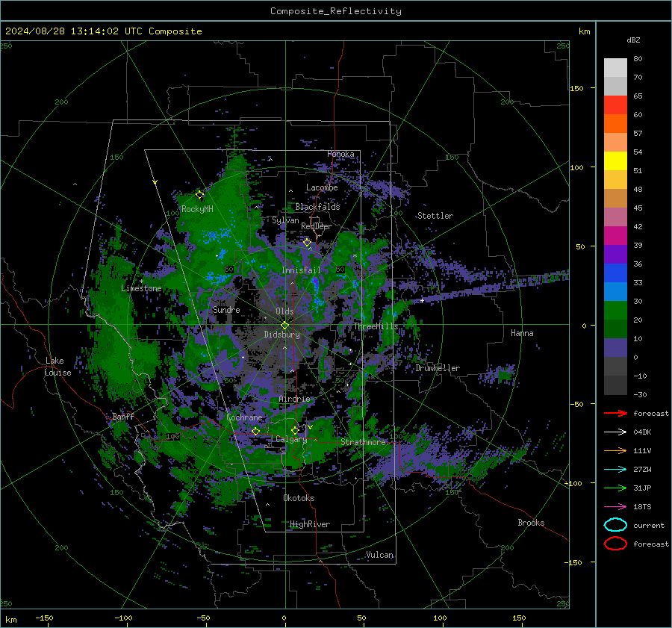672x628 pixels.
Task: Click the yellow diamond marker below RedDeer
Action: click(x=307, y=243)
